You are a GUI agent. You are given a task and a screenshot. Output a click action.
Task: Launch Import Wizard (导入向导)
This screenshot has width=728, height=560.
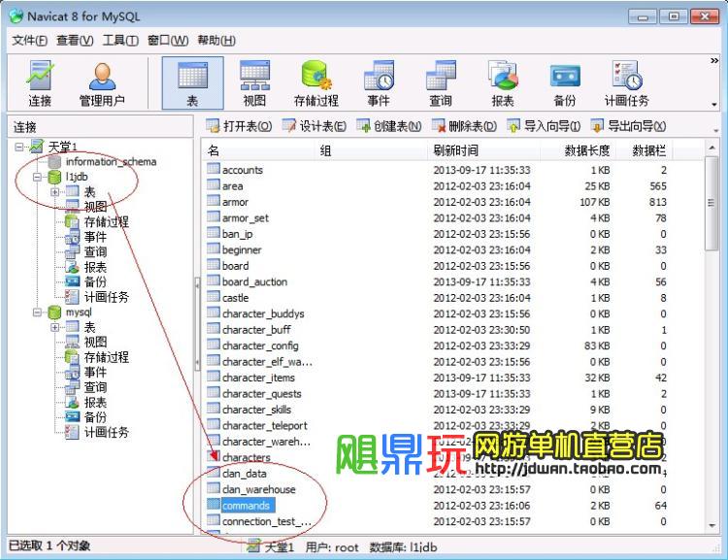point(544,126)
